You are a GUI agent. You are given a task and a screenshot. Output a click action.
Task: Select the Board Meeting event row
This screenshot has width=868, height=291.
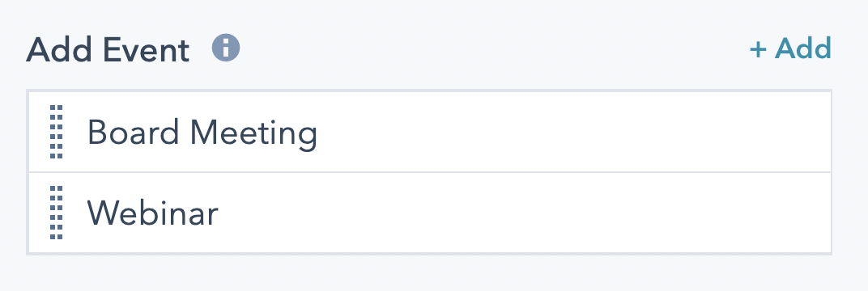click(430, 132)
